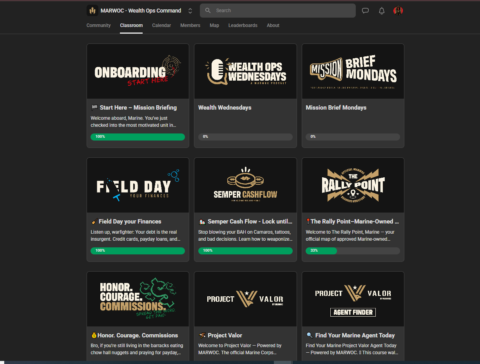Click the 'Welcome to The Rally Point' description
The height and width of the screenshot is (364, 480).
point(350,236)
